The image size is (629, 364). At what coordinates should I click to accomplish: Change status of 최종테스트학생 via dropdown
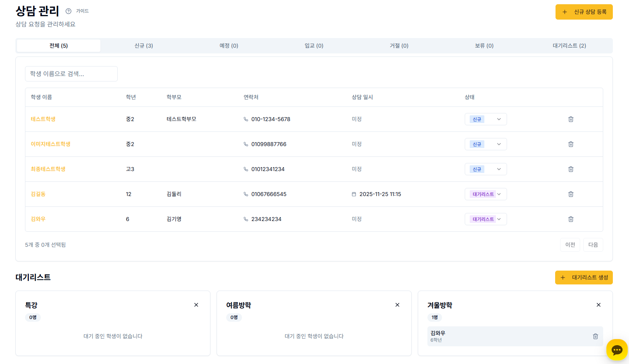(486, 169)
